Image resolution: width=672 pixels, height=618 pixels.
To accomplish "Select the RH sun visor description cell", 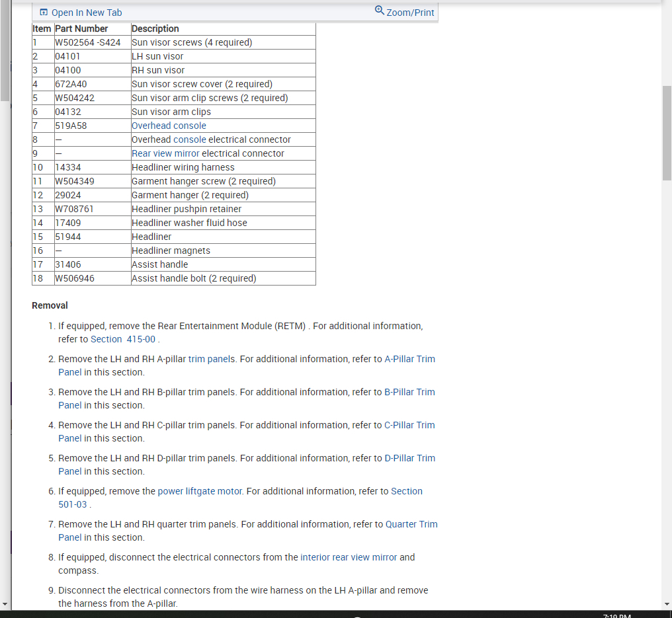I will tap(224, 70).
